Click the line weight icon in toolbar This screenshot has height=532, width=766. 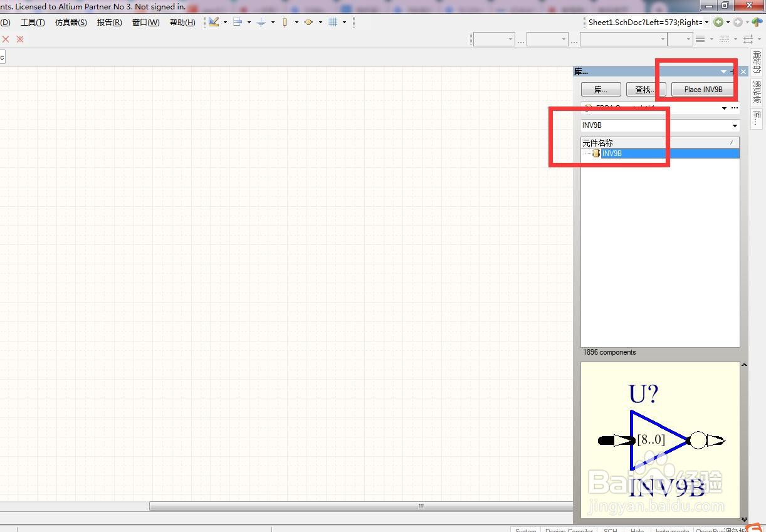[700, 39]
